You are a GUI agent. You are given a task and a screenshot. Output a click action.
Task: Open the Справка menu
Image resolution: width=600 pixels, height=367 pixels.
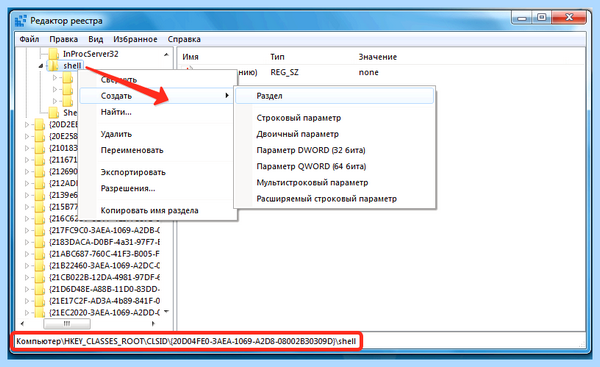point(184,39)
